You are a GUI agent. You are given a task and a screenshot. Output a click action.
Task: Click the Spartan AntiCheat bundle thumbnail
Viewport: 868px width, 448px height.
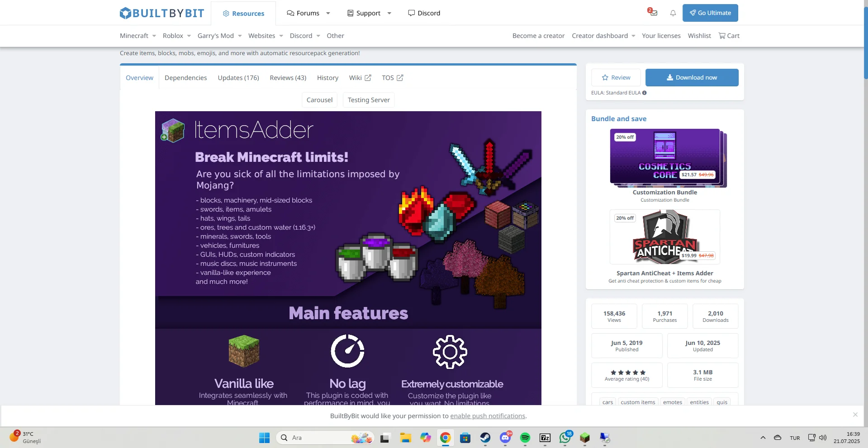665,237
